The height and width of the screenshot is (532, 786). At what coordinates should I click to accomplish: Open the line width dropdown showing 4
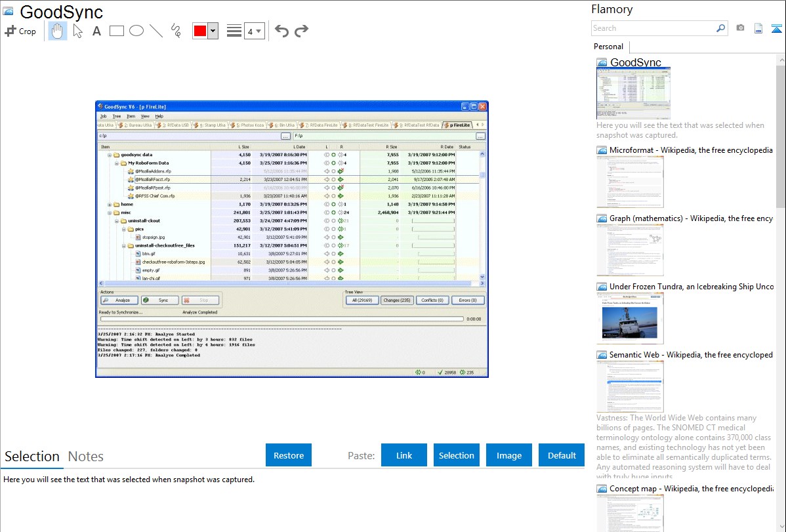(255, 31)
